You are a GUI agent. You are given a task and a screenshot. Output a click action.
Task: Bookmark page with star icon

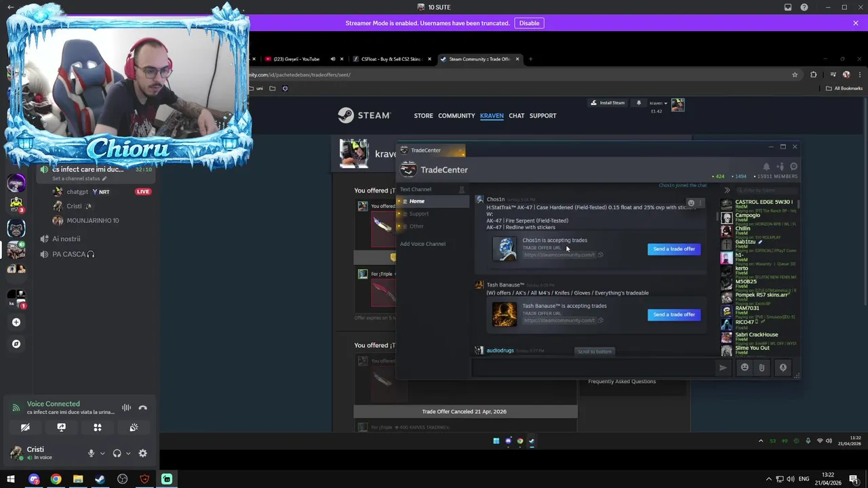[795, 75]
